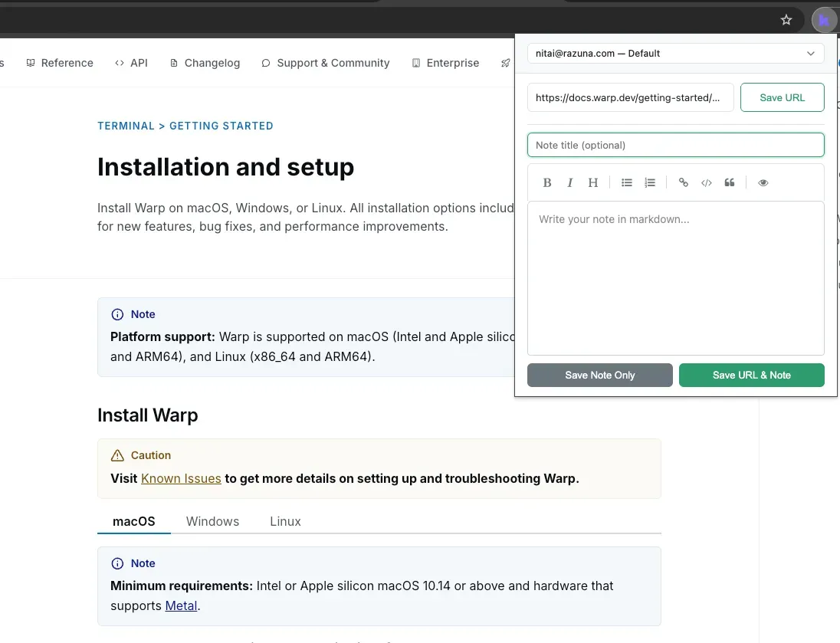Click the info icon beside Platform support note

point(117,314)
